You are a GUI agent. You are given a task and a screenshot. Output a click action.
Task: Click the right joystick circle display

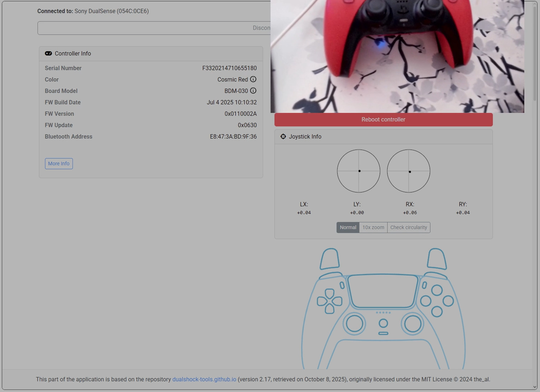pos(409,171)
